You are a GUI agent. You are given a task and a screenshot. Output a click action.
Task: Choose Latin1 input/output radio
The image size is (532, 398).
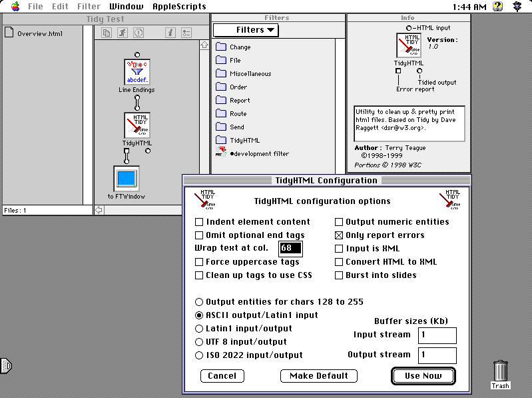click(199, 329)
